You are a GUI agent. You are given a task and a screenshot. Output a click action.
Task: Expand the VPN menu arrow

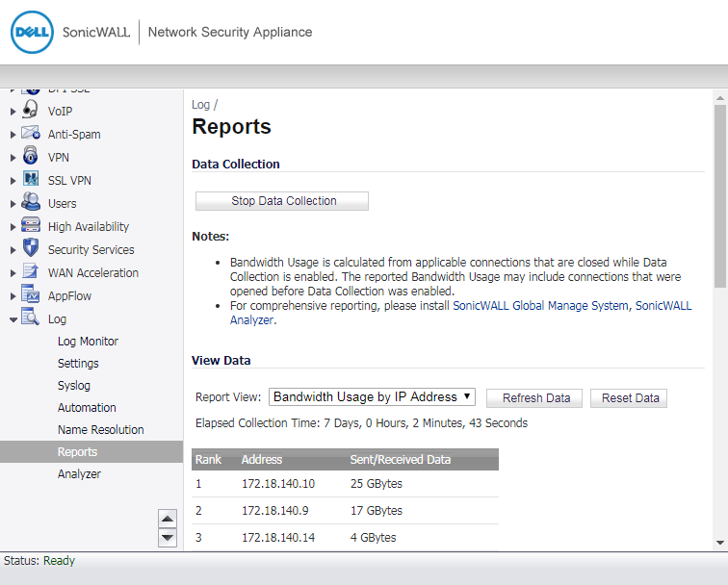pos(13,158)
